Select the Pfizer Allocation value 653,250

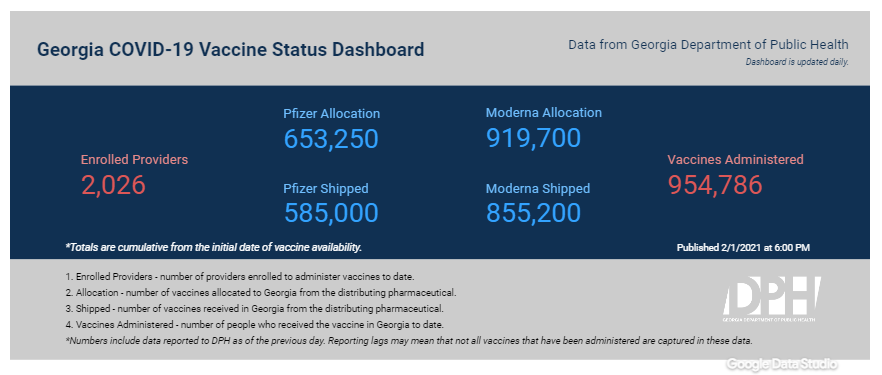tap(331, 139)
